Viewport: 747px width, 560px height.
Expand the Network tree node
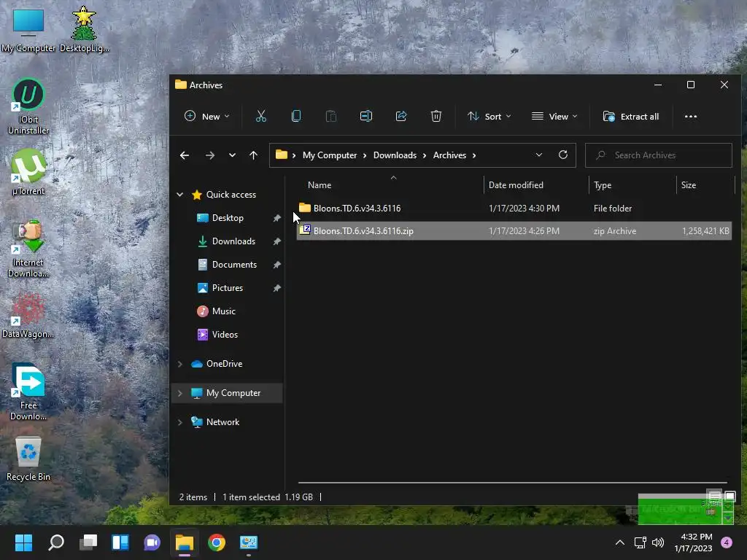180,422
